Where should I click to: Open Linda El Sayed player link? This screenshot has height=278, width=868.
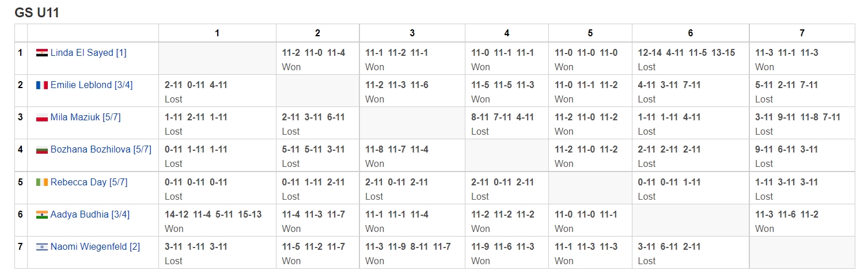[x=88, y=53]
